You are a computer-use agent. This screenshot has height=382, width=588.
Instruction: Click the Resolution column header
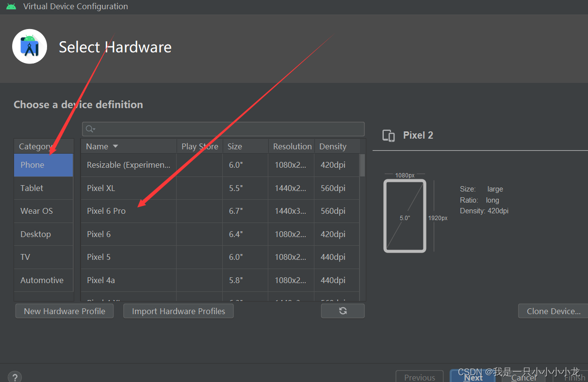click(x=292, y=146)
